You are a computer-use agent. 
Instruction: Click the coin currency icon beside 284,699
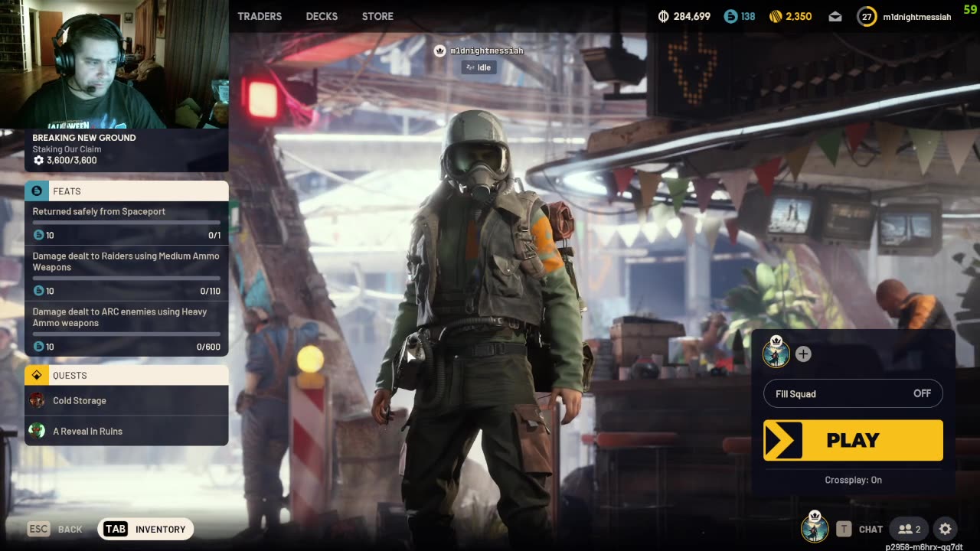664,16
